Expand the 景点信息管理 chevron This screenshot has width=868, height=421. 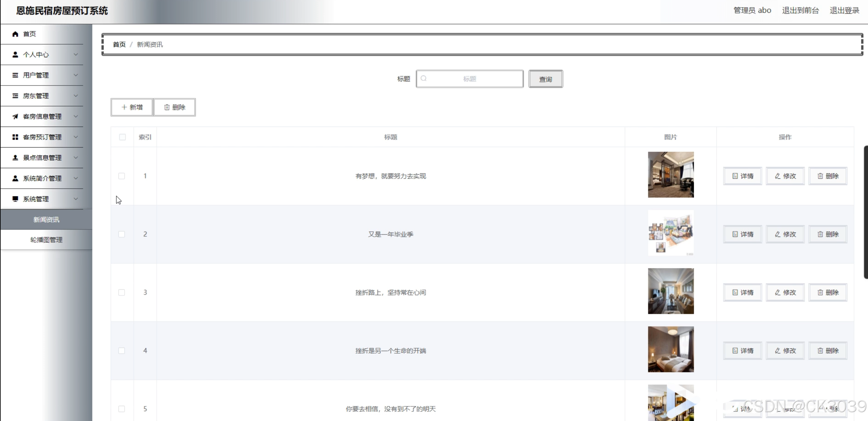[x=76, y=158]
